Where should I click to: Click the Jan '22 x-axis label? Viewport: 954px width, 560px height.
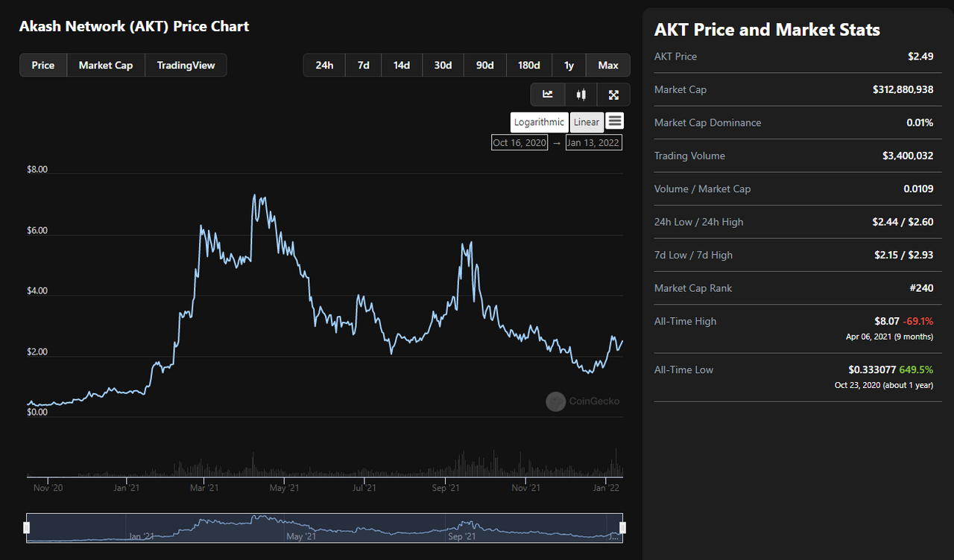pos(606,488)
